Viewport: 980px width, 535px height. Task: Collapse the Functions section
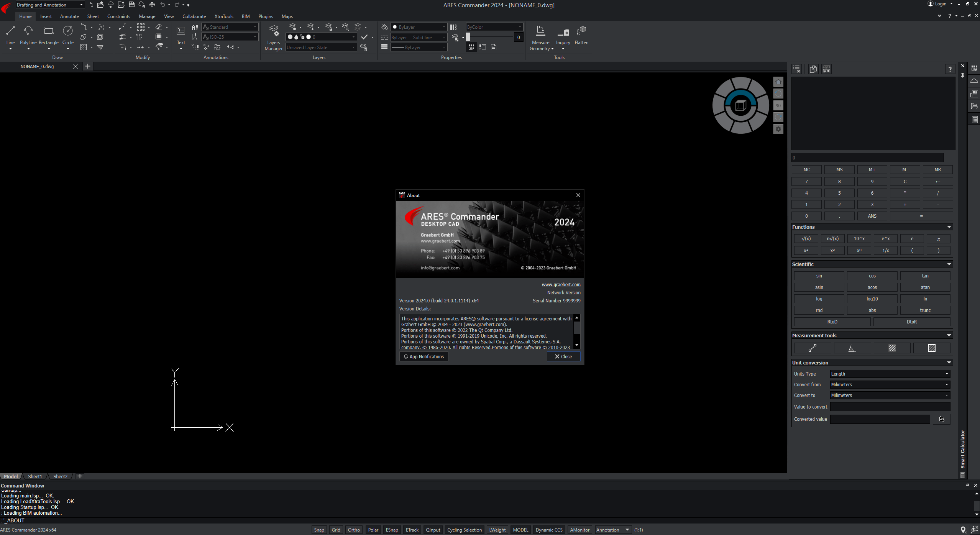tap(949, 227)
